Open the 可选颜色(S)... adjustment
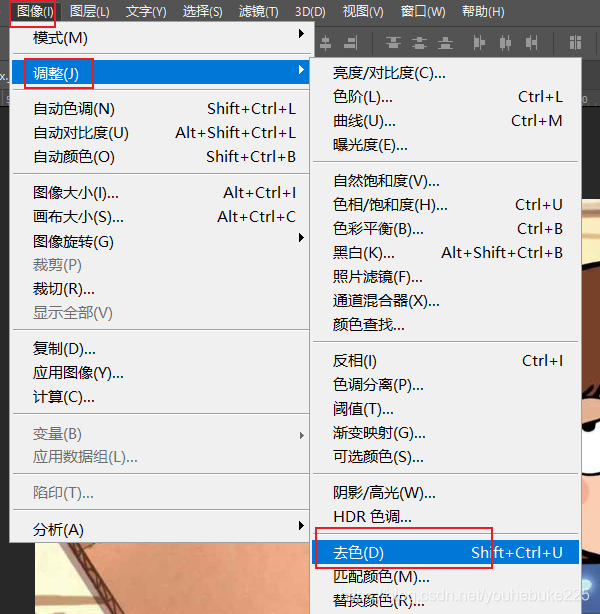Viewport: 600px width, 614px height. pos(446,457)
